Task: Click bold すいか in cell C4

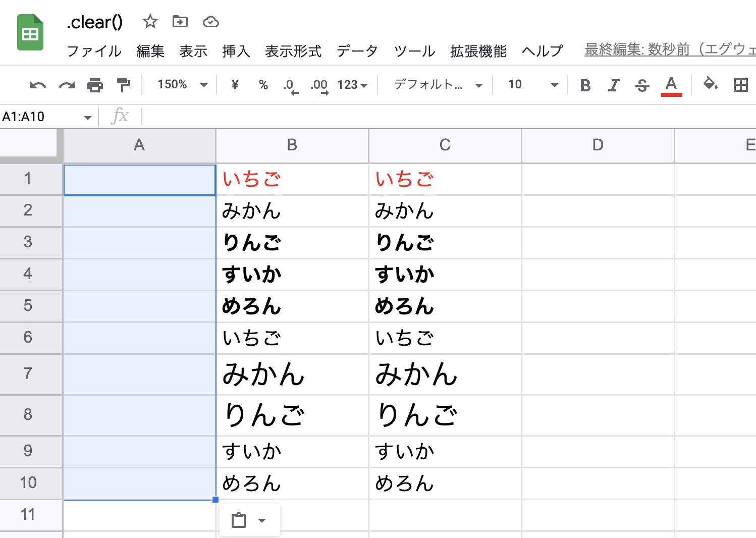Action: 404,275
